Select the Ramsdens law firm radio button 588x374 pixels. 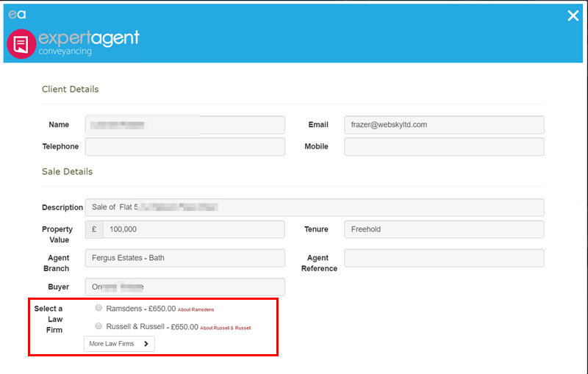98,308
